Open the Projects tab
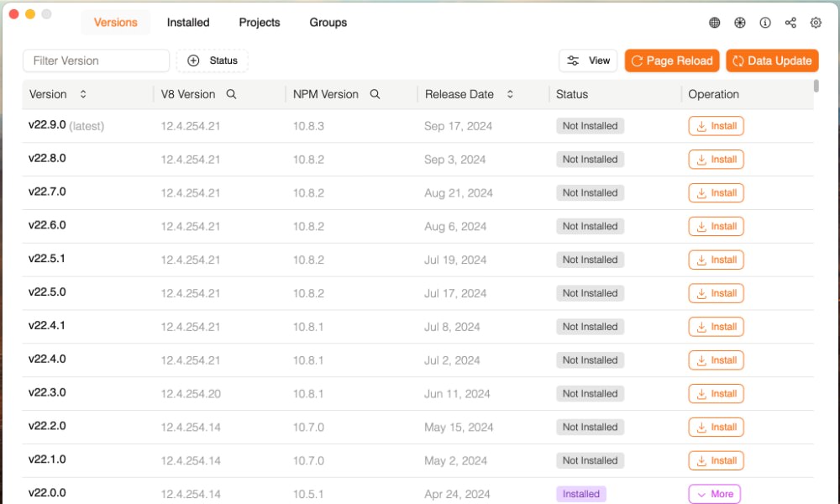This screenshot has width=840, height=504. [259, 23]
